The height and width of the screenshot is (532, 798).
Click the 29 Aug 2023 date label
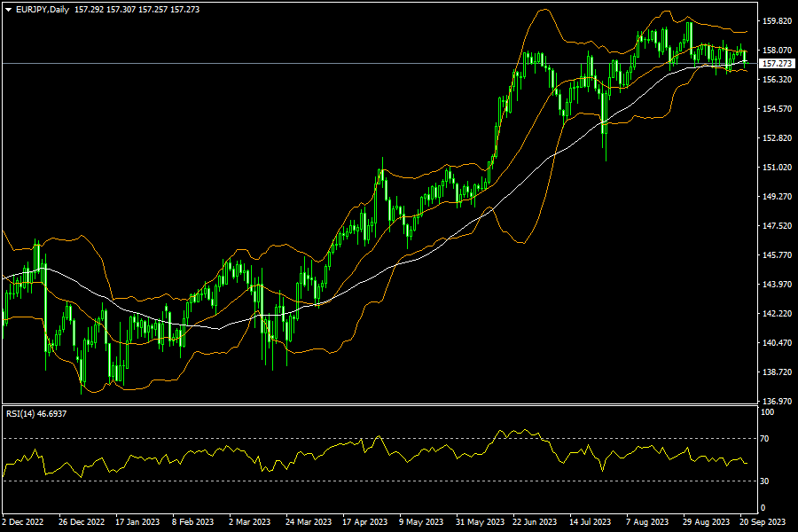pos(706,522)
